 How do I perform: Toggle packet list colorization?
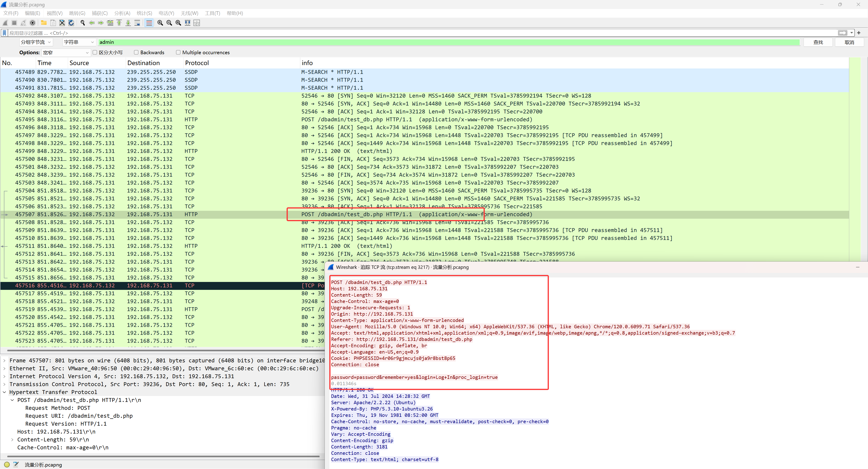(x=149, y=23)
